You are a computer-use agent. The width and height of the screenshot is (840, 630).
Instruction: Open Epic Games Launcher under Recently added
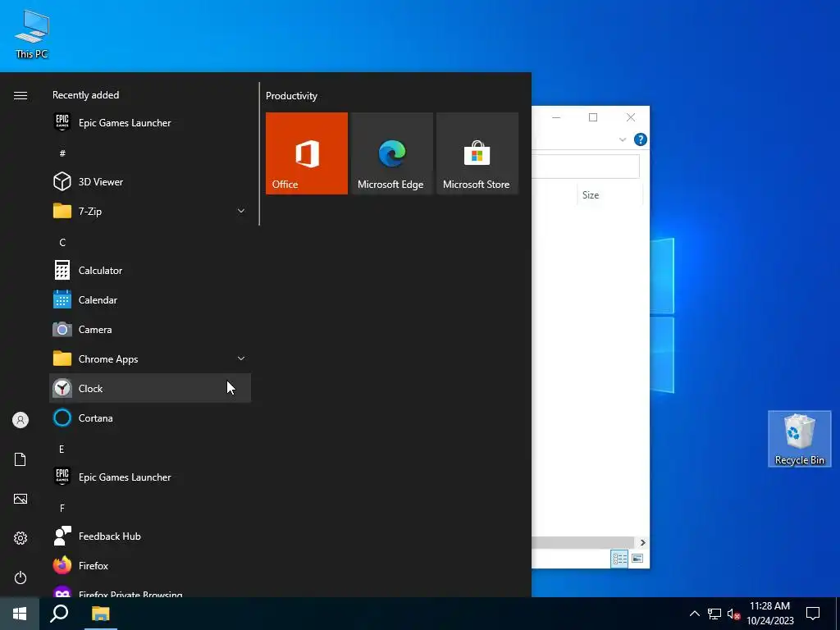(150, 123)
